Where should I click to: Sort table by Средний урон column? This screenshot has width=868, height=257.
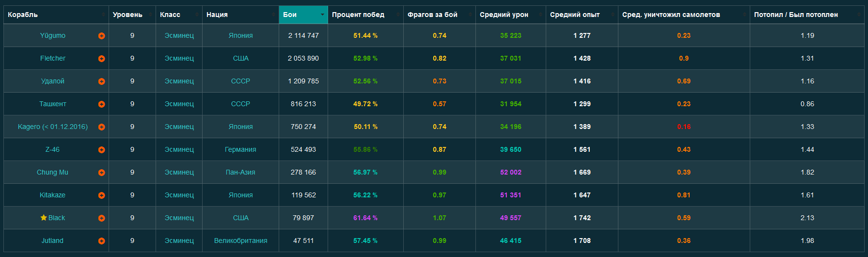click(x=511, y=15)
